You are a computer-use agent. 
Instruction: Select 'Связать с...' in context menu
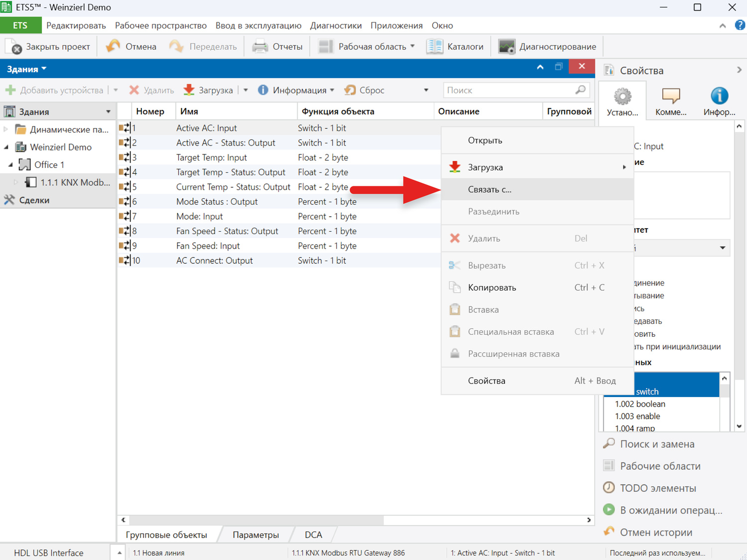(x=490, y=189)
